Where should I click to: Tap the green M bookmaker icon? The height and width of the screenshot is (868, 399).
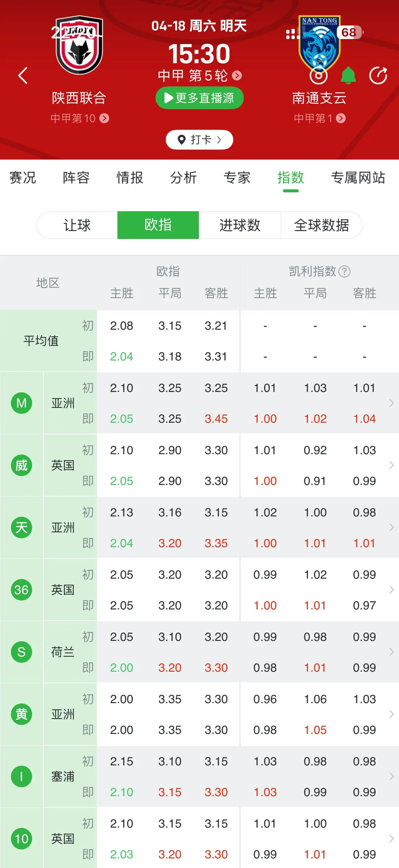pyautogui.click(x=22, y=403)
